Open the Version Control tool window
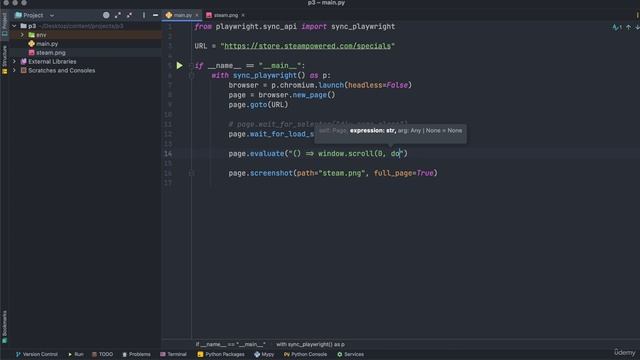The image size is (640, 360). point(37,354)
